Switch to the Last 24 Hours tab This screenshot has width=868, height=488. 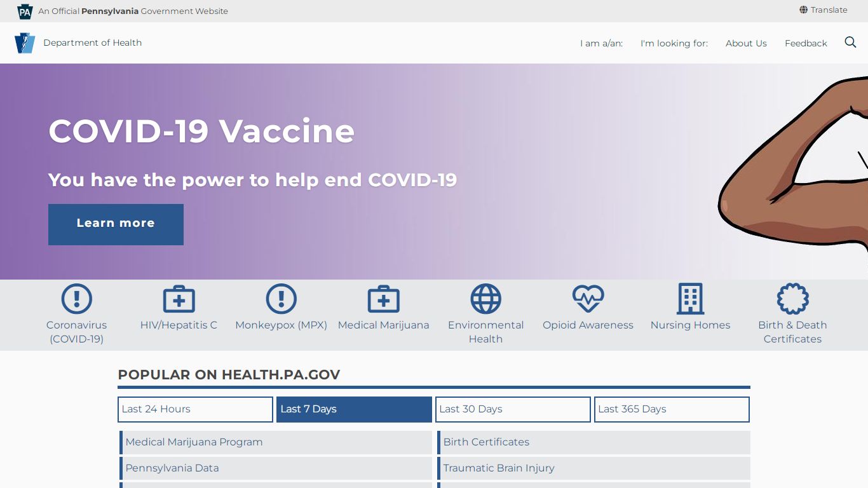click(195, 409)
